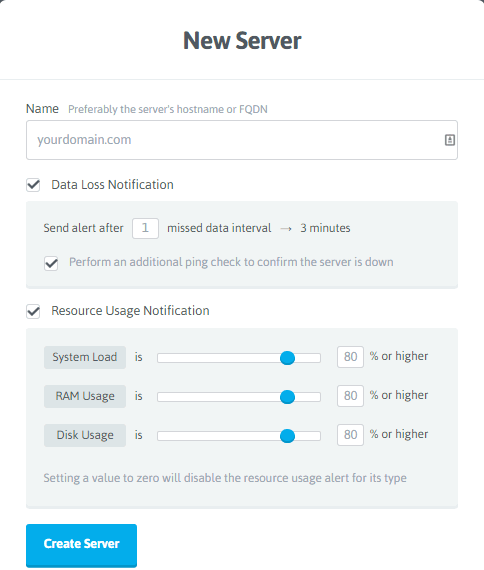Disable Resource Usage Notification checkbox
The width and height of the screenshot is (484, 570).
[x=33, y=311]
